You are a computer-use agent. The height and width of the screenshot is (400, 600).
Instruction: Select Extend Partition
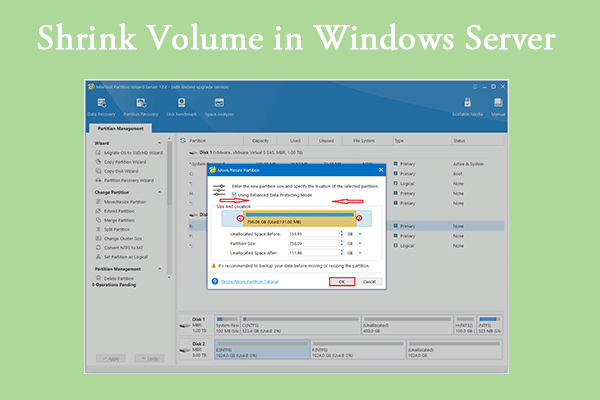[115, 211]
